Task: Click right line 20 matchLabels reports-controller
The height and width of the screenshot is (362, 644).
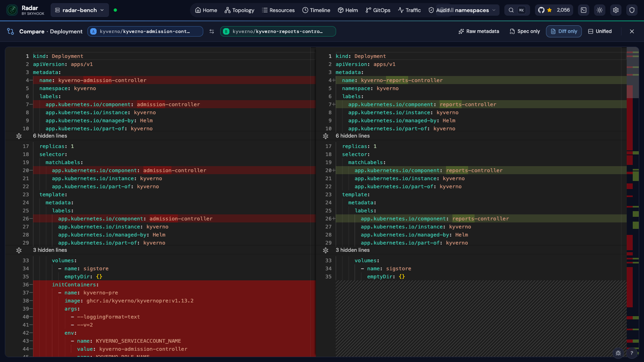Action: coord(429,171)
